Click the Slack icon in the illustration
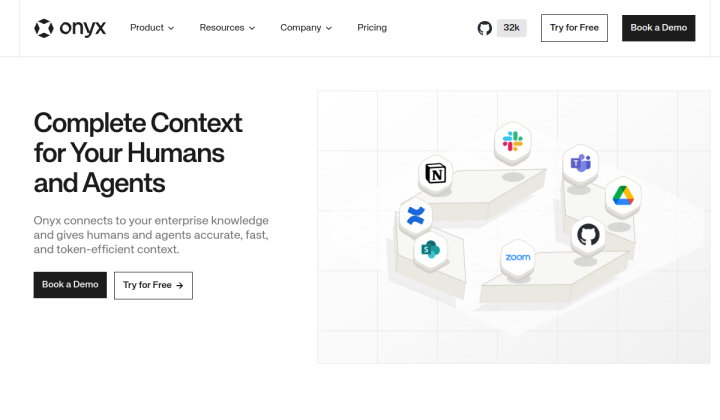Viewport: 720px width, 420px height. [512, 141]
